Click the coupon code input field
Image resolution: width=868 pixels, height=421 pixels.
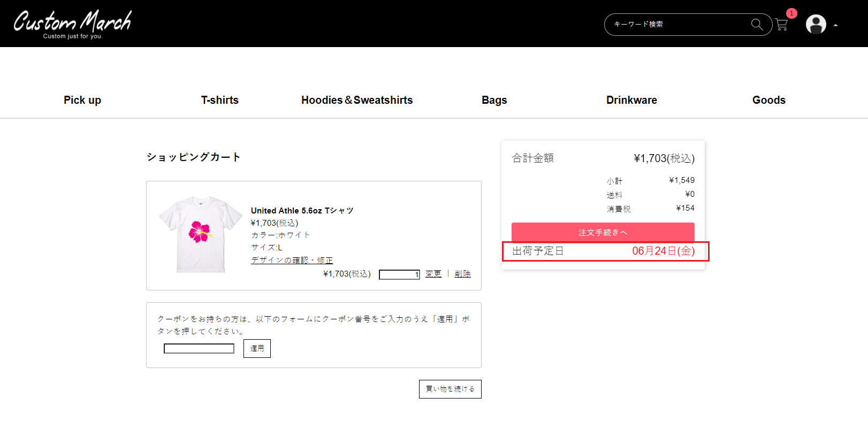(199, 349)
